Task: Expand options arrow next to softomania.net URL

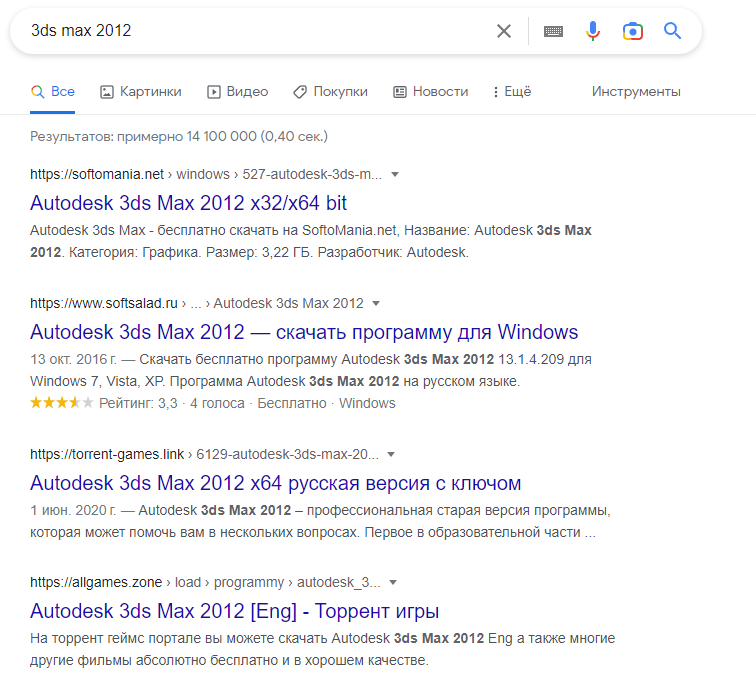Action: (x=395, y=174)
